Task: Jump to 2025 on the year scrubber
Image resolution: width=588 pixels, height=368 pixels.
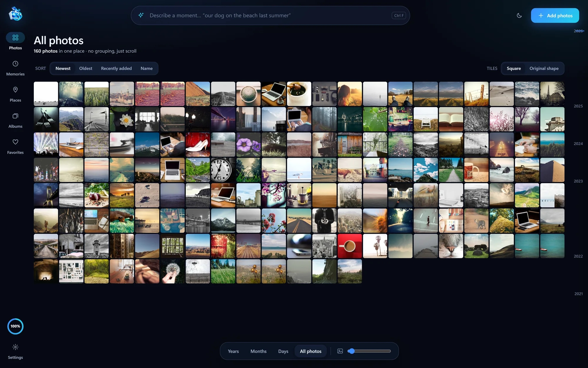Action: click(578, 106)
